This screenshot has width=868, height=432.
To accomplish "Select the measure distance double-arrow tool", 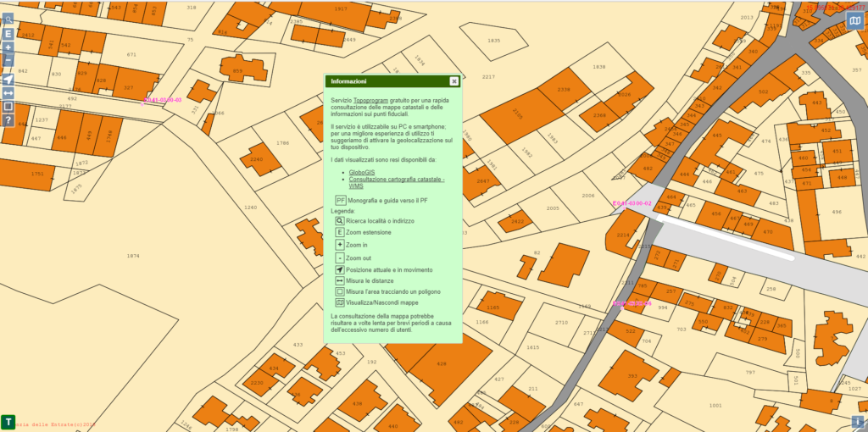I will [x=8, y=93].
